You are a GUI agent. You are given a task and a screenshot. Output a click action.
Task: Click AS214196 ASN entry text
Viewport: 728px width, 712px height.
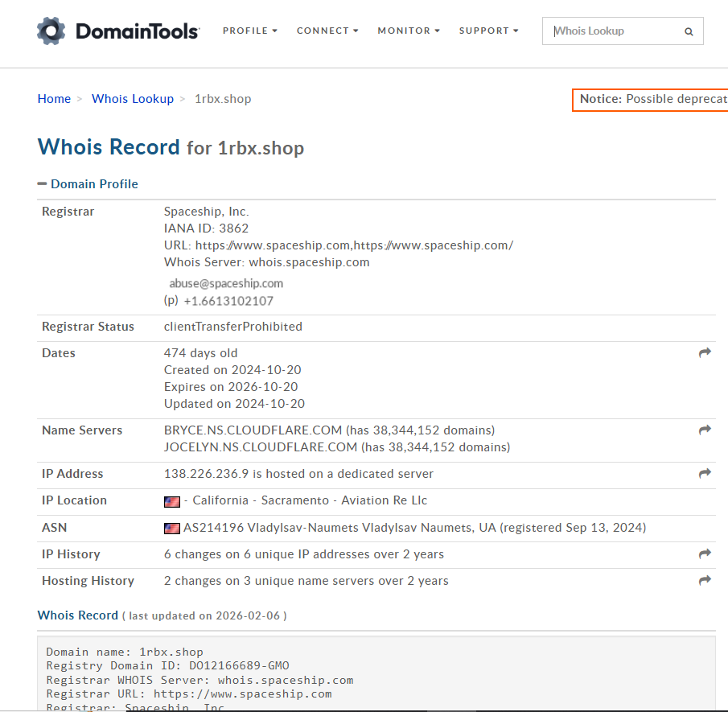[x=414, y=528]
